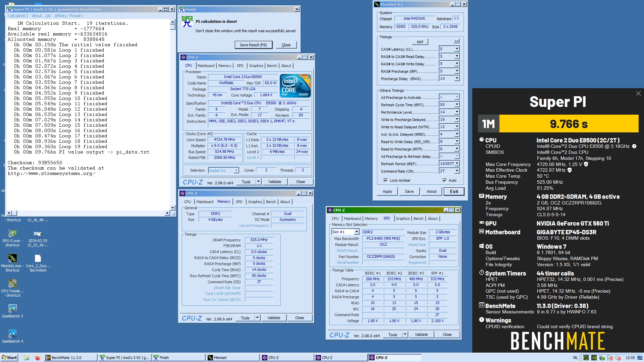Viewport: 644px width, 362px height.
Task: Click MemSet title bar icon
Action: (x=377, y=4)
